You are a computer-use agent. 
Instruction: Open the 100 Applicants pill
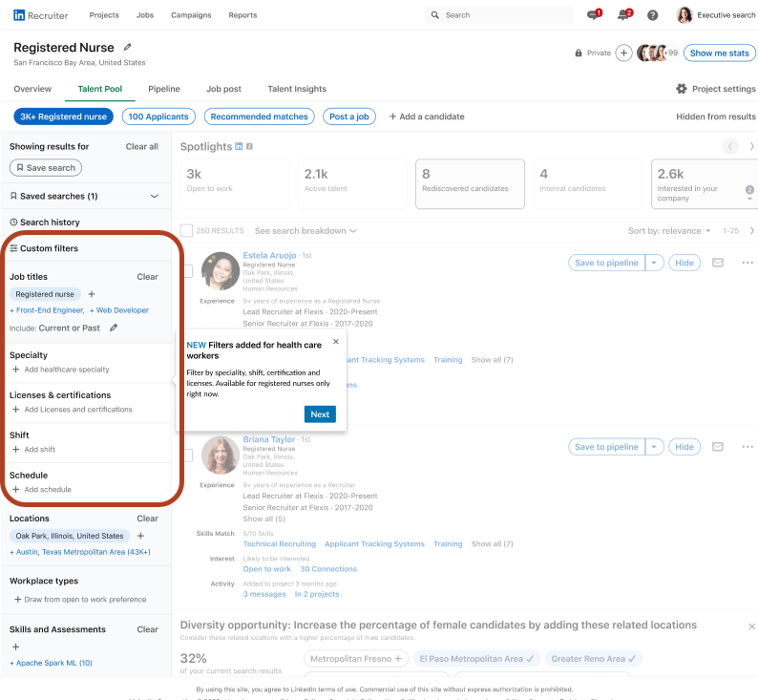coord(158,117)
